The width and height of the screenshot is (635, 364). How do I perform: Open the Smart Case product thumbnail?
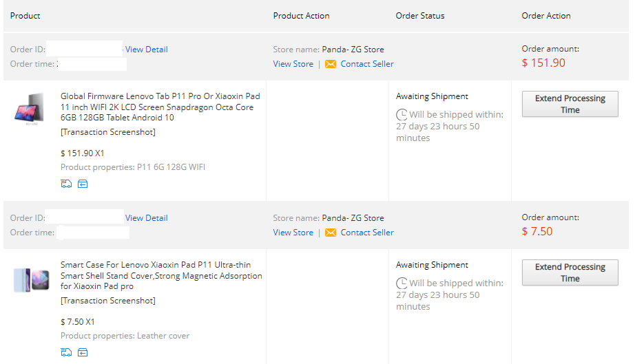(31, 280)
